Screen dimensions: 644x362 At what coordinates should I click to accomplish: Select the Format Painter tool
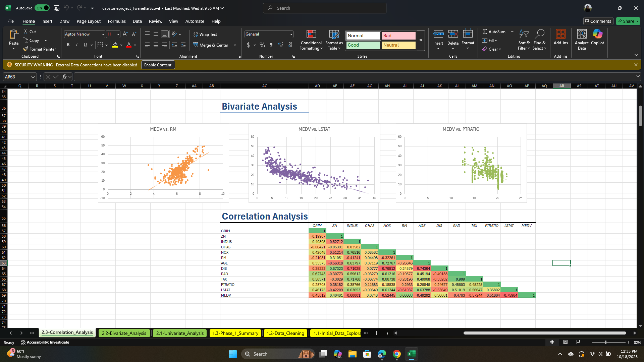point(39,49)
